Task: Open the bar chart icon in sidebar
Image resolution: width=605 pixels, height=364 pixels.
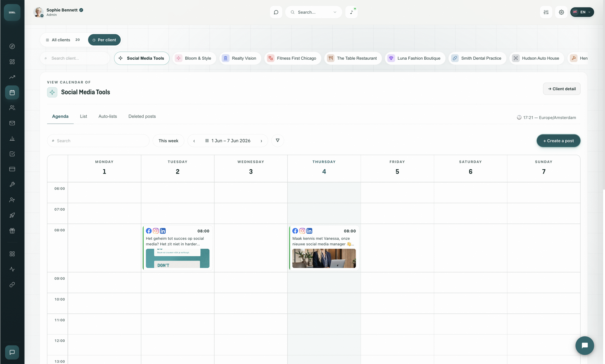Action: click(12, 138)
